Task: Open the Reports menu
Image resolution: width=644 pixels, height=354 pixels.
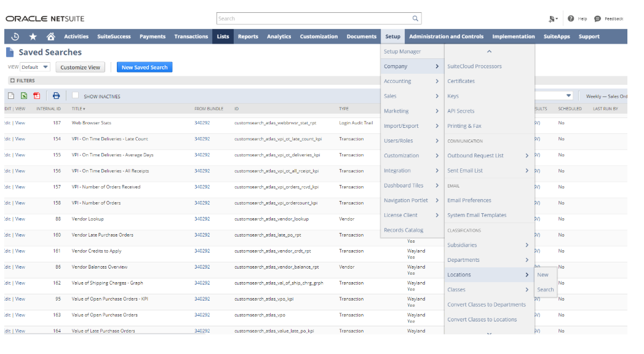Action: [x=248, y=36]
